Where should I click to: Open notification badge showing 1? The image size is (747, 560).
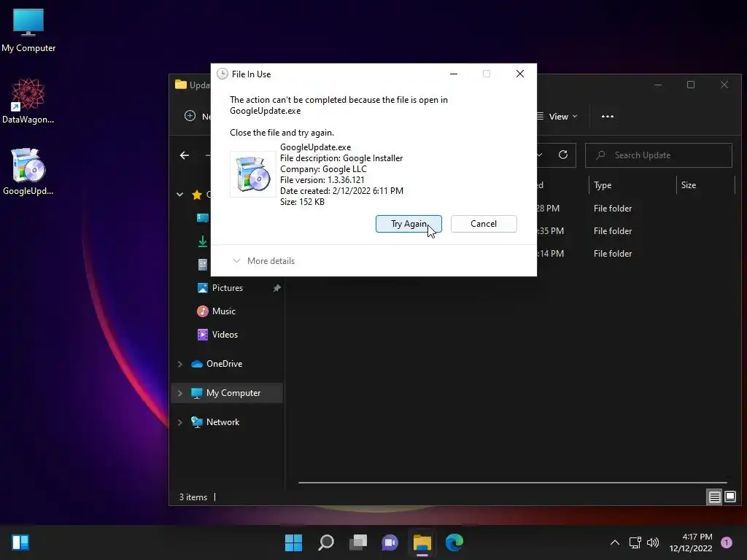(x=727, y=542)
